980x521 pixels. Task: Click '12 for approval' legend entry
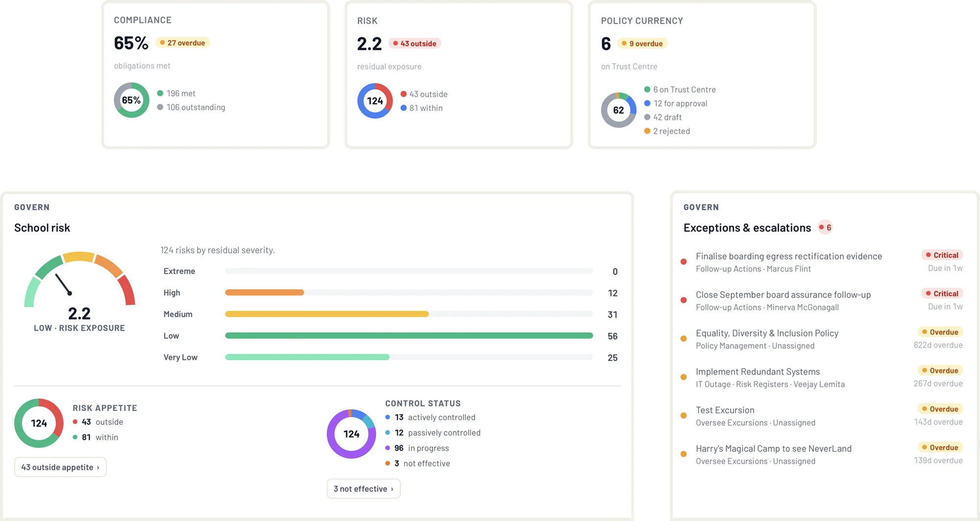pos(676,103)
